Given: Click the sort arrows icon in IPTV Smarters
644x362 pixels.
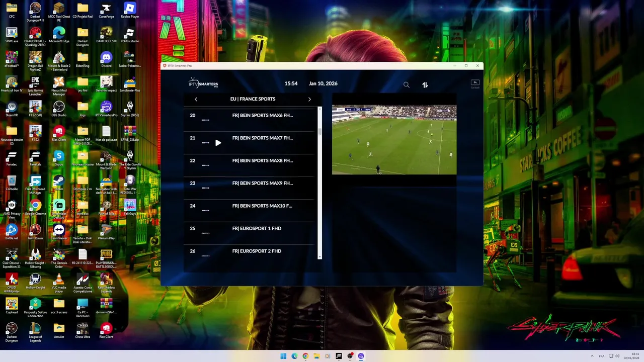Looking at the screenshot, I should [425, 85].
